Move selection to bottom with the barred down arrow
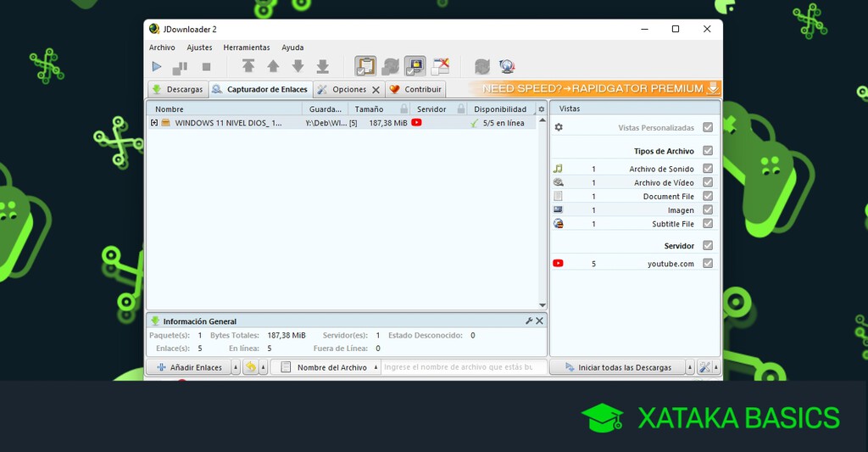The image size is (868, 452). tap(323, 66)
